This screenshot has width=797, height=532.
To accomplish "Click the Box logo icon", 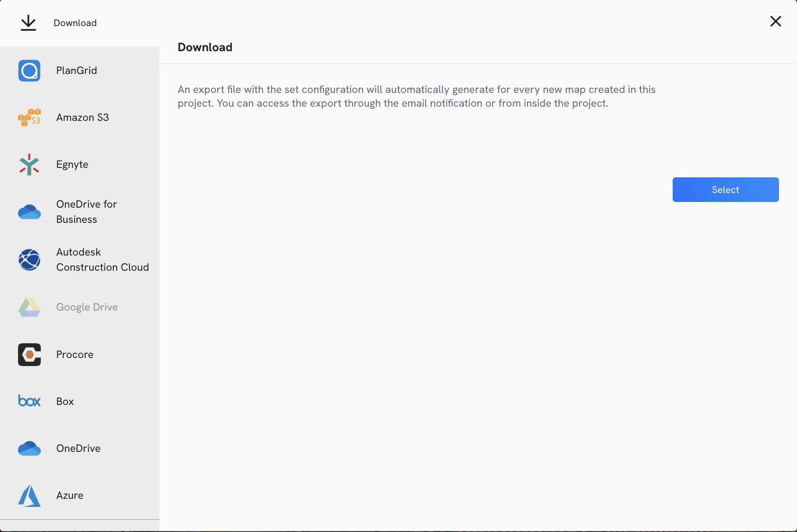I will (29, 401).
